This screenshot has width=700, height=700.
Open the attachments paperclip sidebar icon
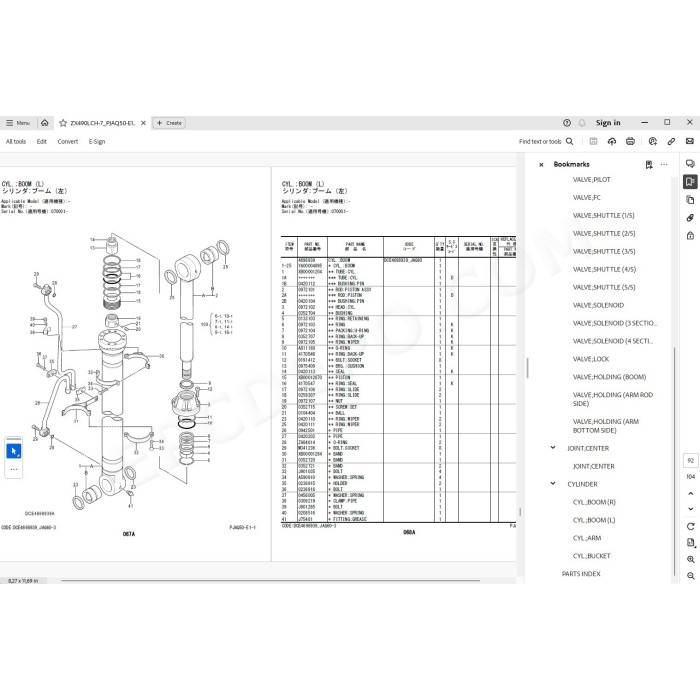coord(690,217)
